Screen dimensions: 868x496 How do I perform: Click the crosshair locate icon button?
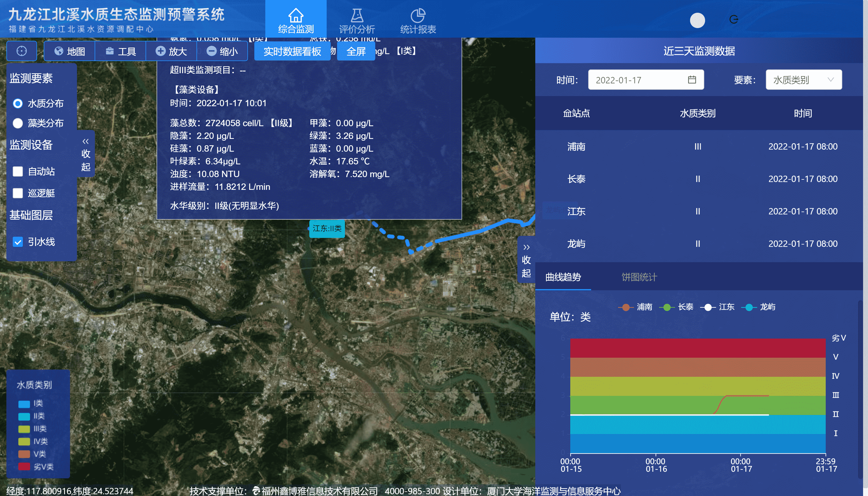pyautogui.click(x=21, y=51)
